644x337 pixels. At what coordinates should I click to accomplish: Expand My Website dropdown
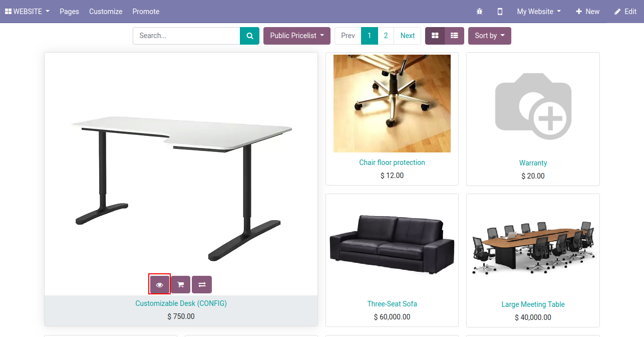pyautogui.click(x=539, y=12)
